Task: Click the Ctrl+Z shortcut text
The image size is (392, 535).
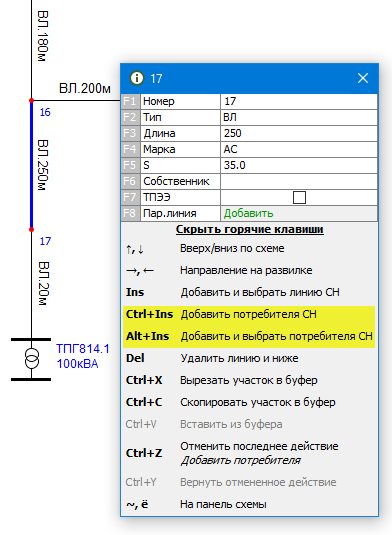Action: pyautogui.click(x=144, y=453)
